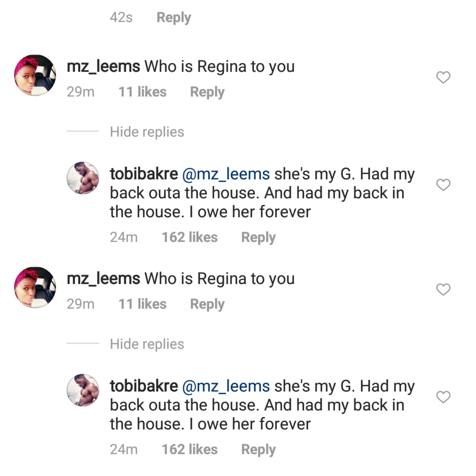The width and height of the screenshot is (476, 476).
Task: View the 162 likes on the first tobibakre reply
Action: point(189,237)
